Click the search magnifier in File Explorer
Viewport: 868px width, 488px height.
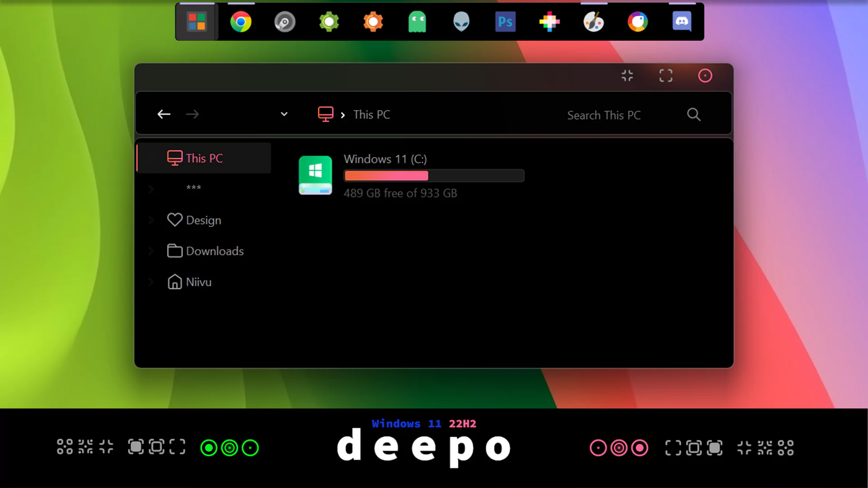pos(694,114)
